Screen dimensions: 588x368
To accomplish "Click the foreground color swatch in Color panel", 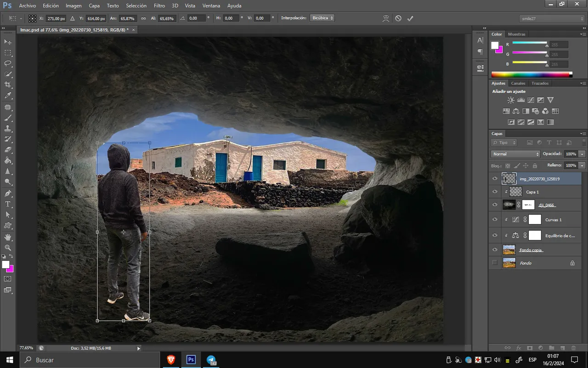I will pos(495,45).
